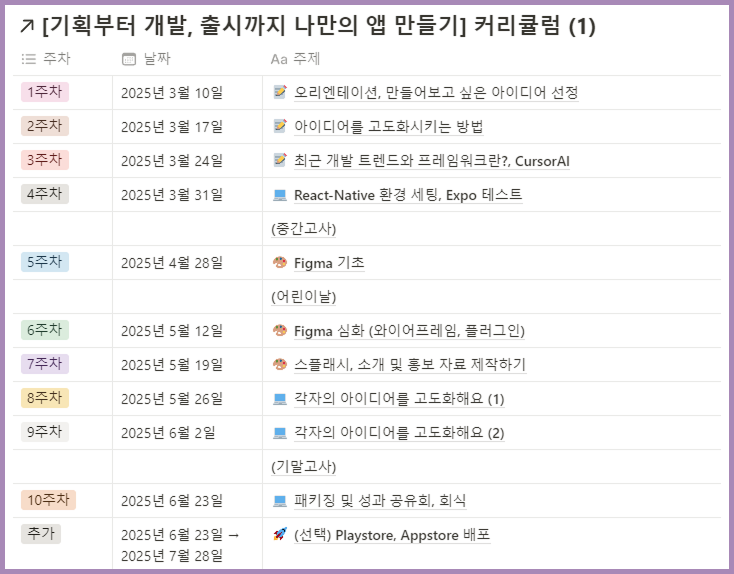This screenshot has width=734, height=574.
Task: Click the date 2025년 5월 19일
Action: (x=172, y=365)
